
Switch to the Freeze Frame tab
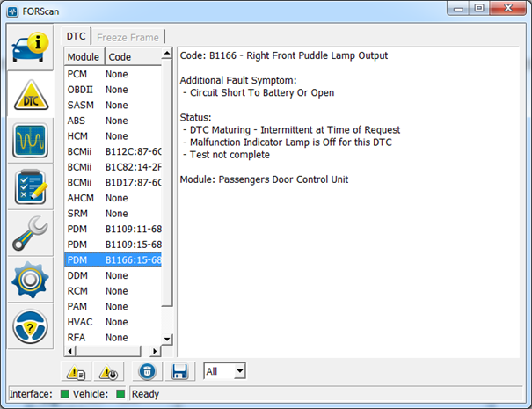[128, 37]
